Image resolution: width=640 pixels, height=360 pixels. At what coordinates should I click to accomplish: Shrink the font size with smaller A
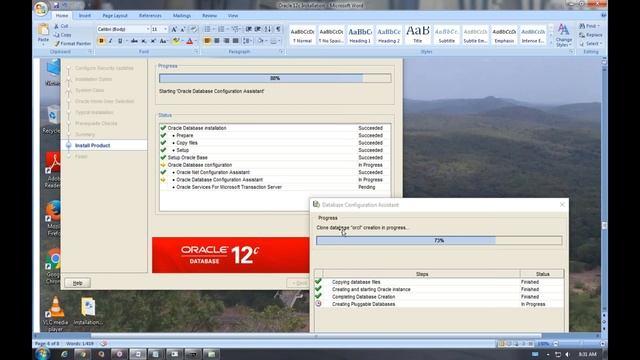[182, 29]
